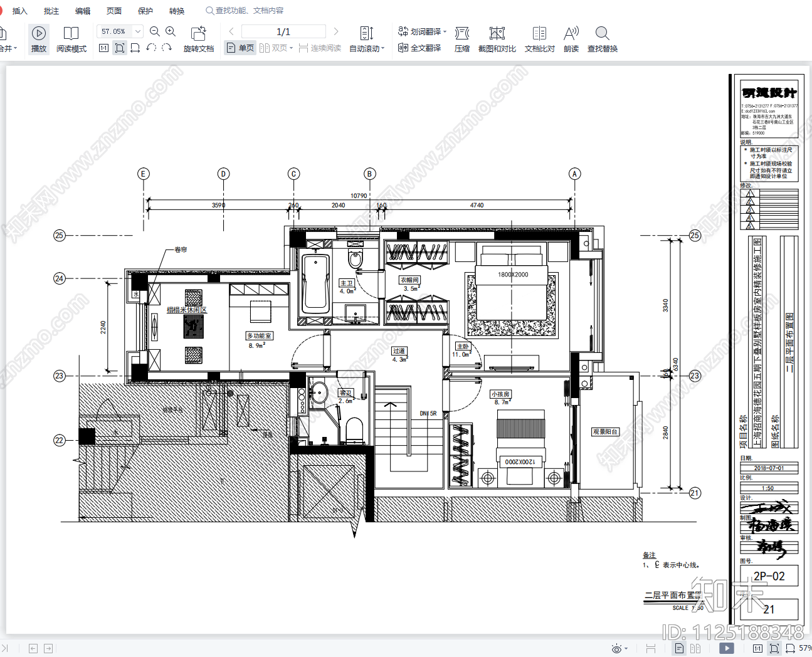Click the Compress (压缩) tool
Viewport: 812px width, 657px height.
coord(462,39)
